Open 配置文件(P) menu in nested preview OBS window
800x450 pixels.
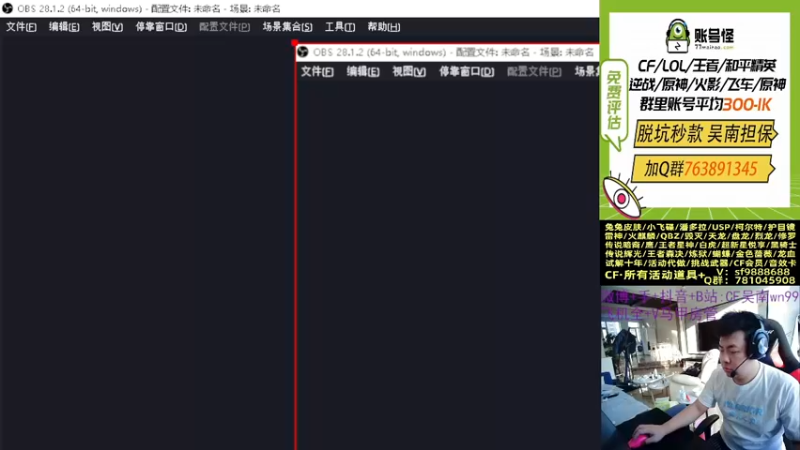[x=534, y=71]
